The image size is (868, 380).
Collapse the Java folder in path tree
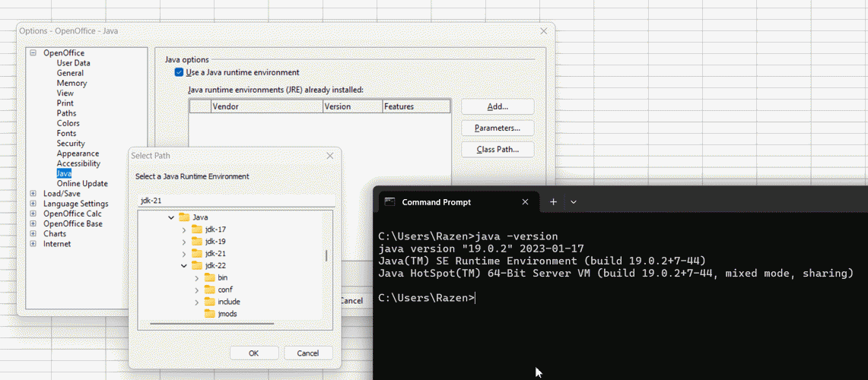click(171, 218)
